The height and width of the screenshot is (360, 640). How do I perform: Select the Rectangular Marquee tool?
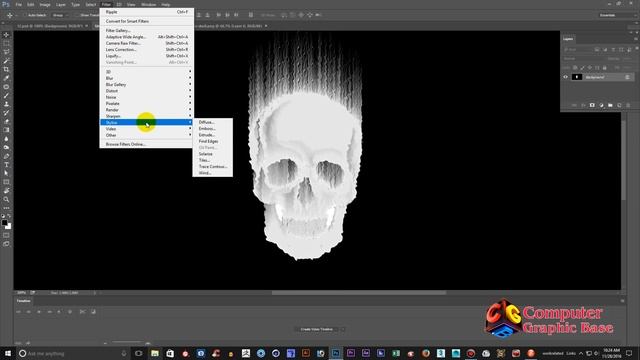[6, 43]
